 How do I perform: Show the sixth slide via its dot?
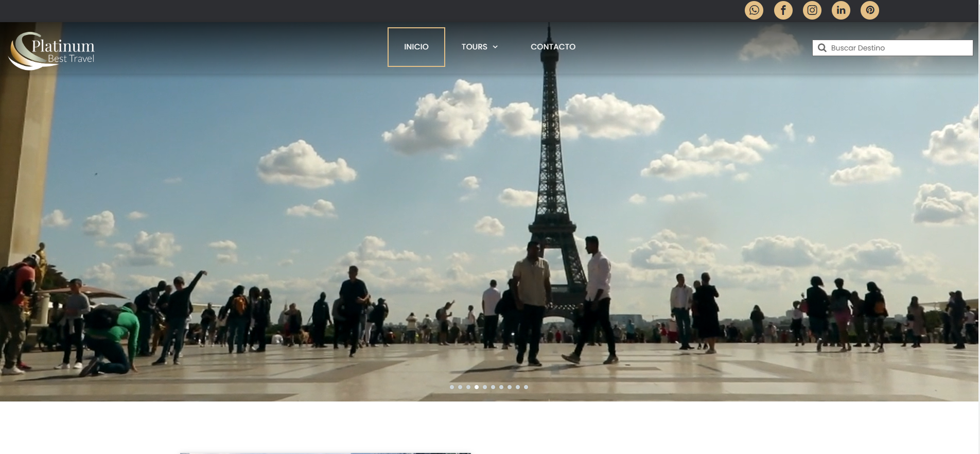click(x=493, y=387)
